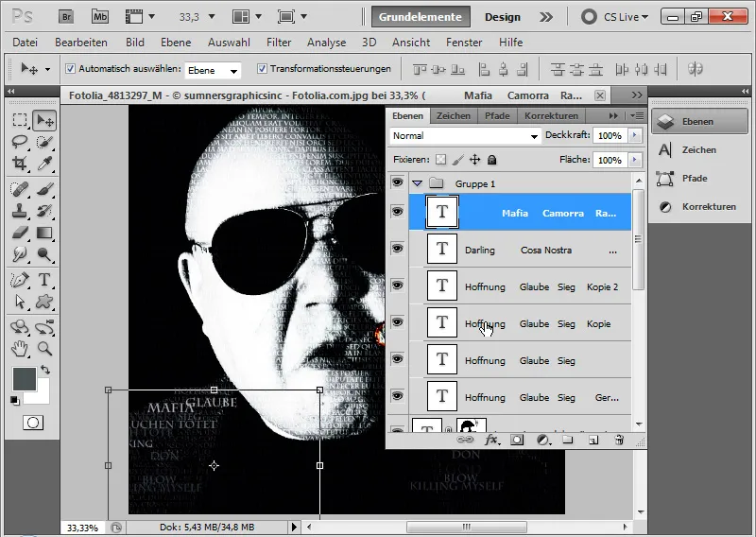Image resolution: width=756 pixels, height=537 pixels.
Task: Select the Custom Shape tool
Action: coord(44,302)
